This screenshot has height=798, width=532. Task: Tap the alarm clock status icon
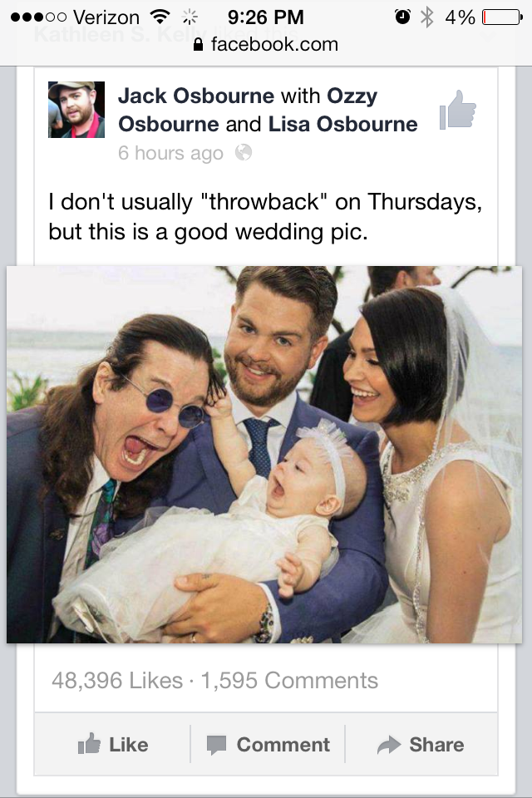coord(402,17)
